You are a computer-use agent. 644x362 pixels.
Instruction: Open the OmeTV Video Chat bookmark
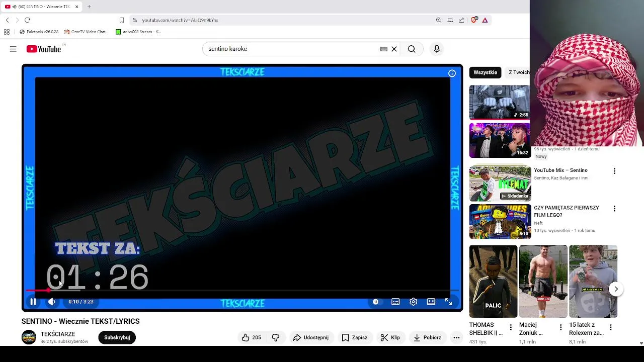pos(86,32)
